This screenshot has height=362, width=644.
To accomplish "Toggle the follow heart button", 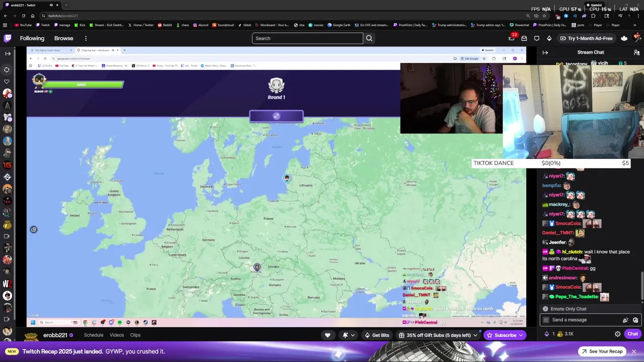I will (x=328, y=335).
